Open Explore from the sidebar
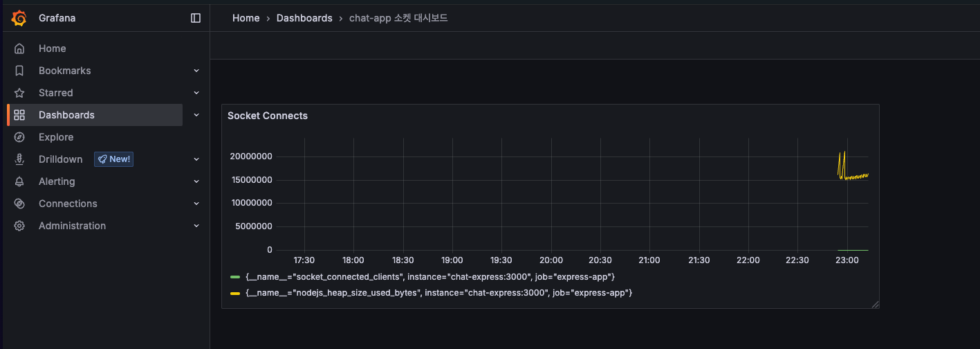 click(x=56, y=137)
